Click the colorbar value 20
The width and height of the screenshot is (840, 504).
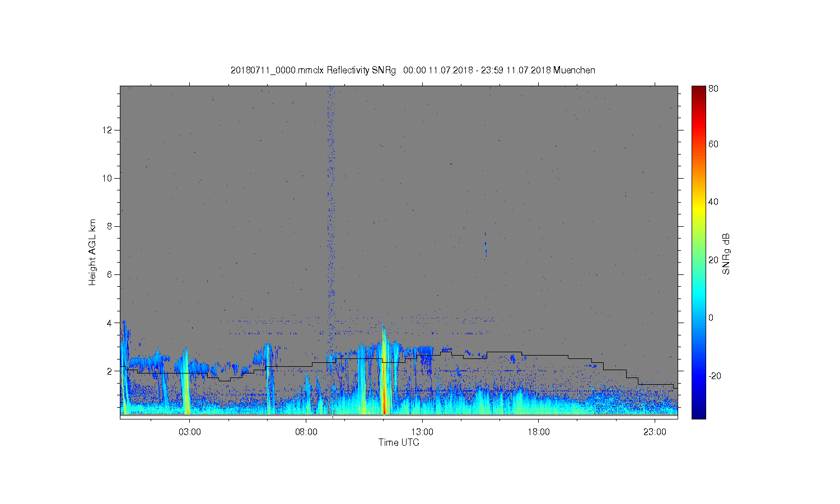point(713,260)
